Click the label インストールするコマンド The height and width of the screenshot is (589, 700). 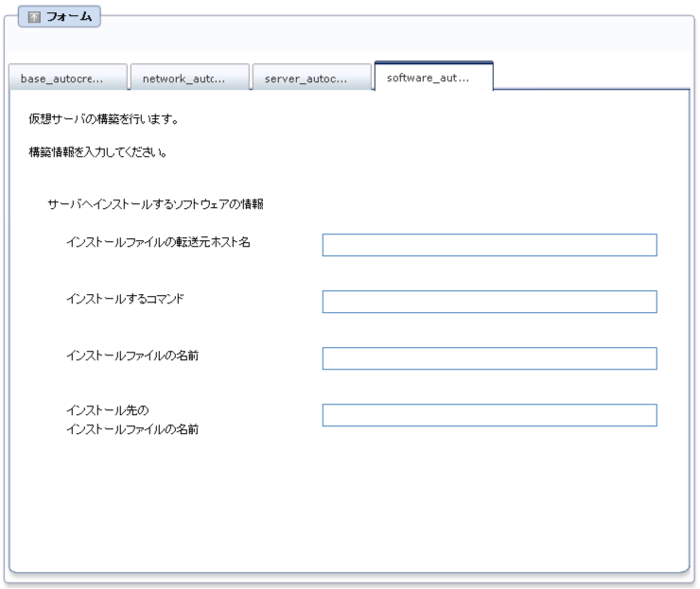point(125,299)
